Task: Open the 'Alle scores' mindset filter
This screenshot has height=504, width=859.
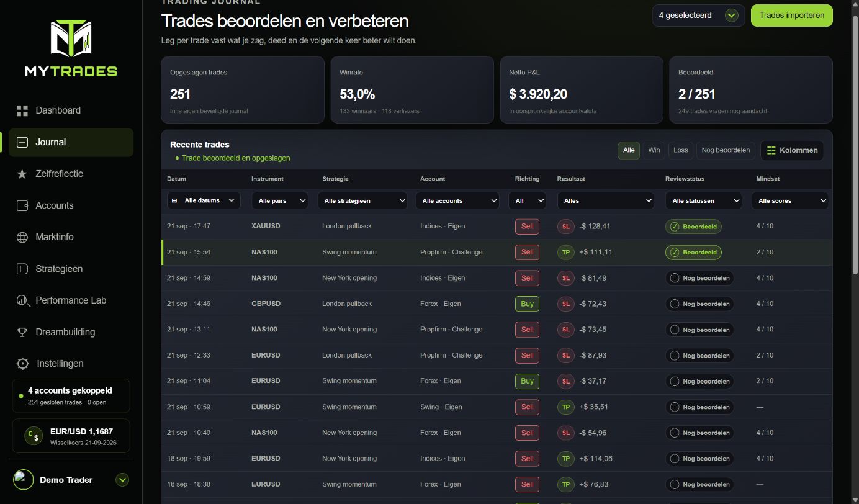Action: [x=789, y=200]
